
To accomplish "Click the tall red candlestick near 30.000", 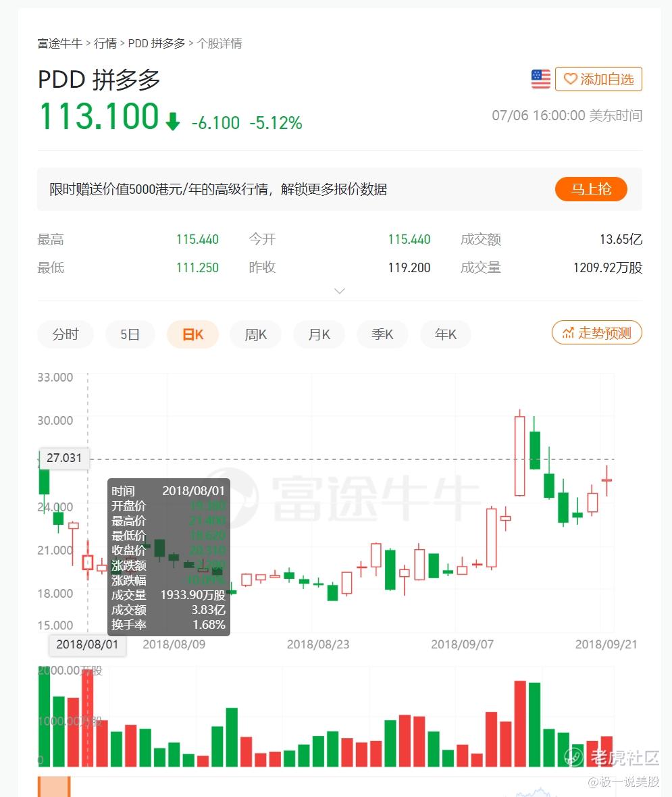I will [x=519, y=456].
